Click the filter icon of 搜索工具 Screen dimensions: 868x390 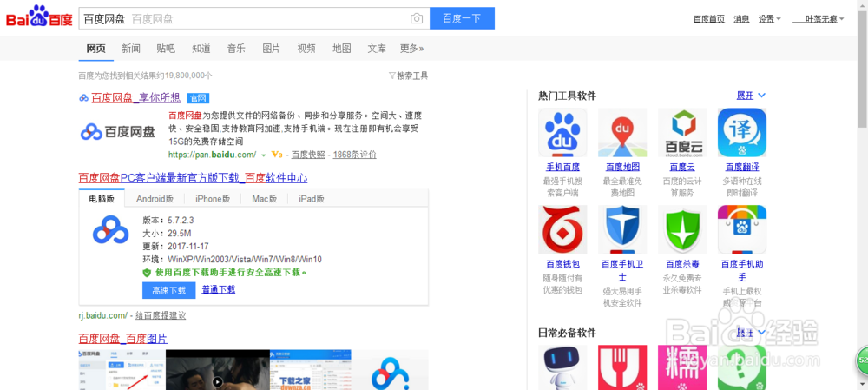392,76
